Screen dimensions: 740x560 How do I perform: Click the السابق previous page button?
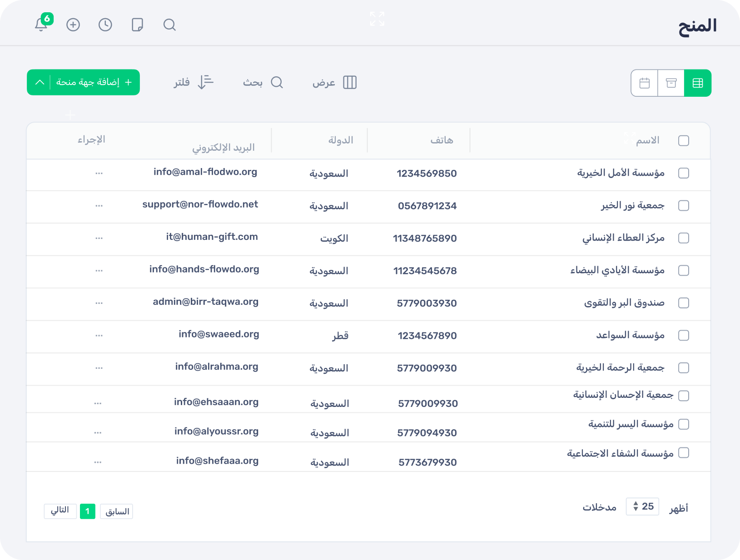point(117,511)
